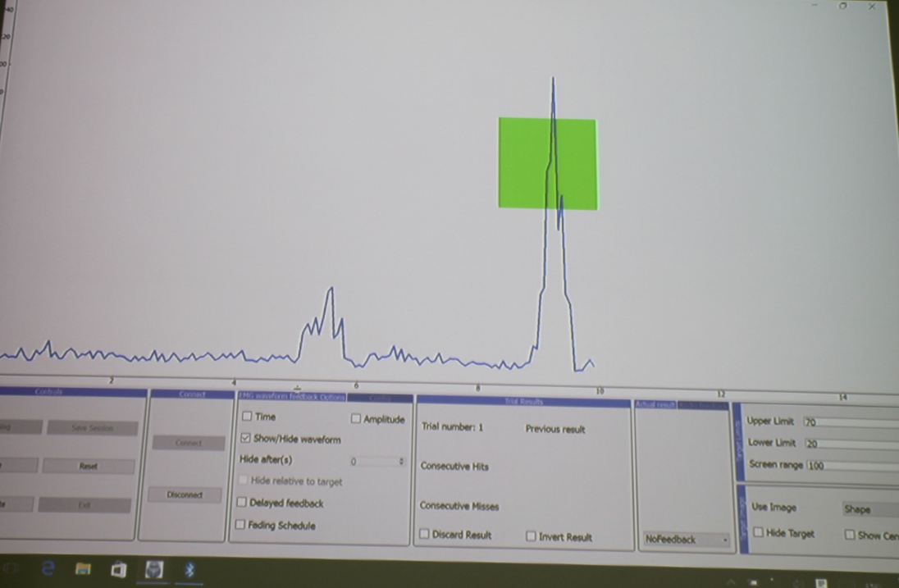Screen dimensions: 899x588
Task: Launch Microsoft Store from the taskbar
Action: click(x=118, y=569)
